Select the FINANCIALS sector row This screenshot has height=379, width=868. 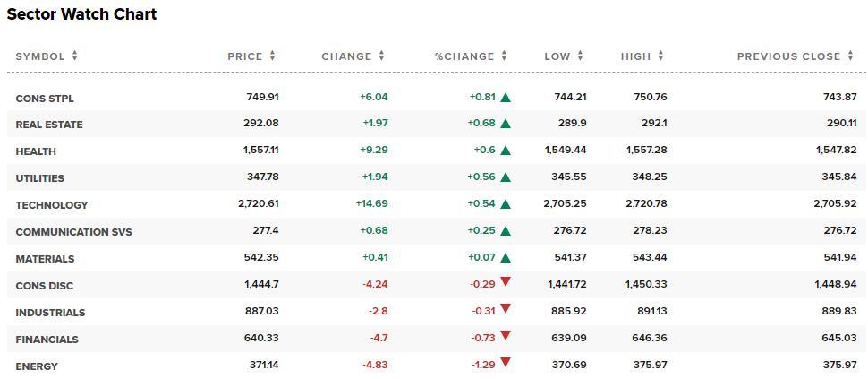pyautogui.click(x=434, y=339)
